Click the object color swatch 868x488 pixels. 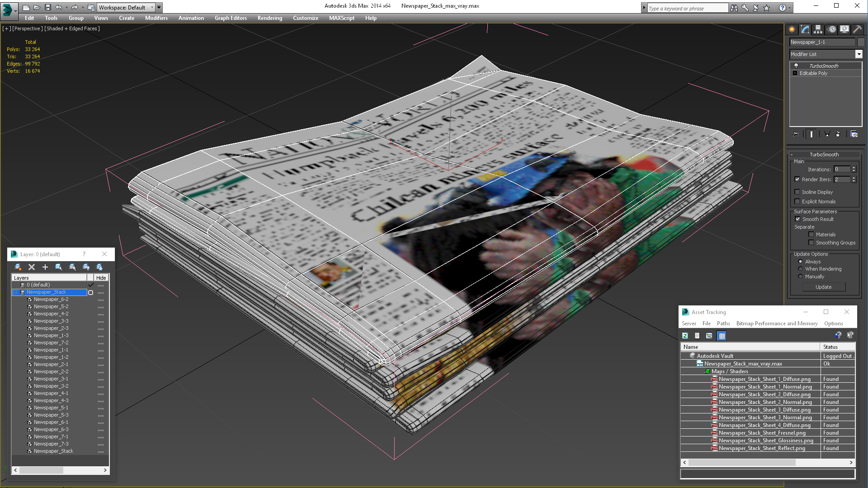861,42
